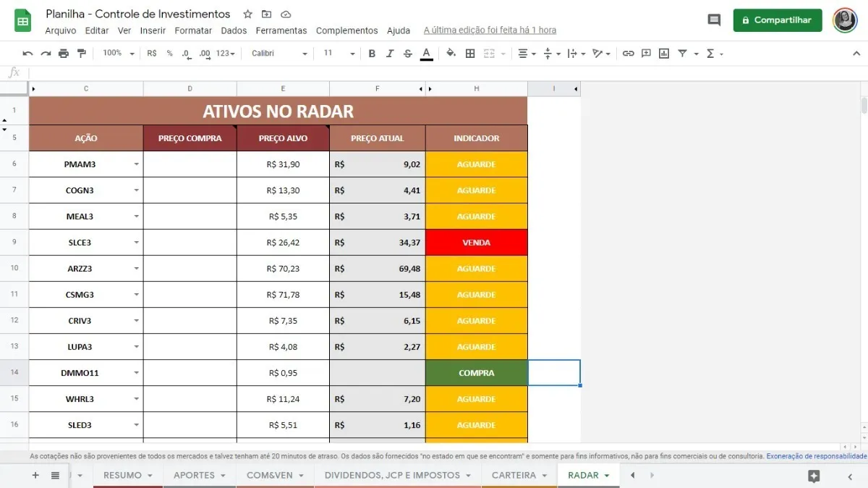
Task: Insert a chart icon
Action: [x=664, y=54]
